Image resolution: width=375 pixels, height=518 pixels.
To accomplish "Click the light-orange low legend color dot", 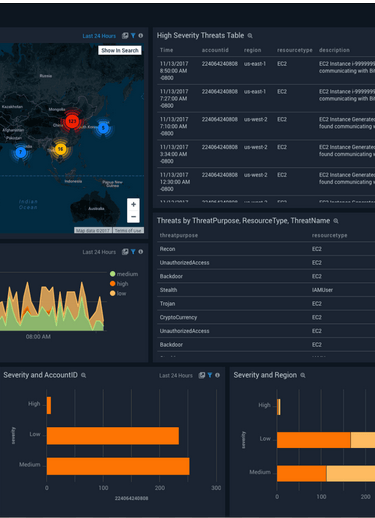I will tap(113, 293).
